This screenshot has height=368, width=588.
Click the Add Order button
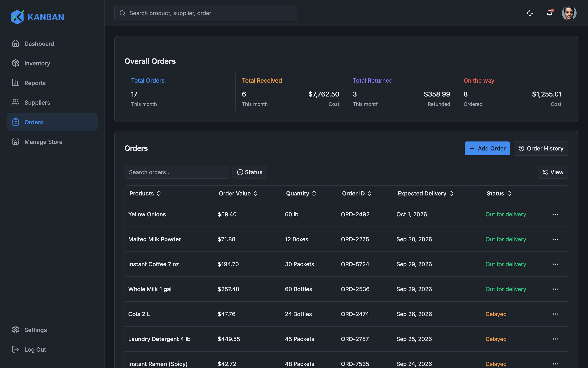coord(487,148)
